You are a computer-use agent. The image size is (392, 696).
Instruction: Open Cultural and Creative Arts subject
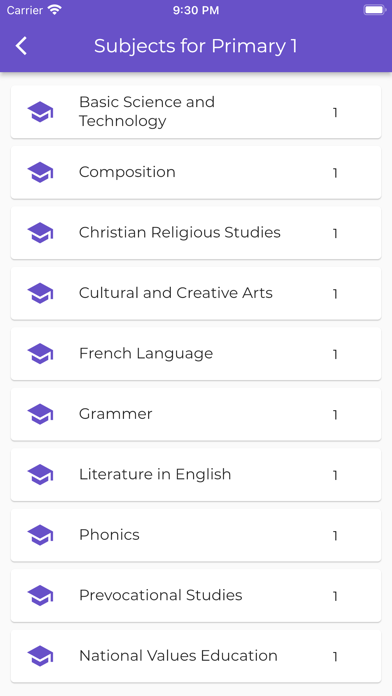(x=196, y=293)
